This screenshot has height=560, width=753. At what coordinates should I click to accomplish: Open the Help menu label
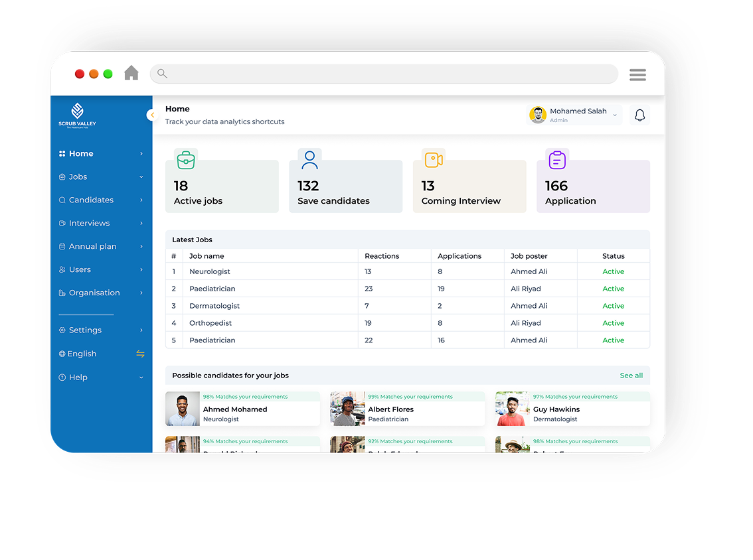[x=78, y=377]
